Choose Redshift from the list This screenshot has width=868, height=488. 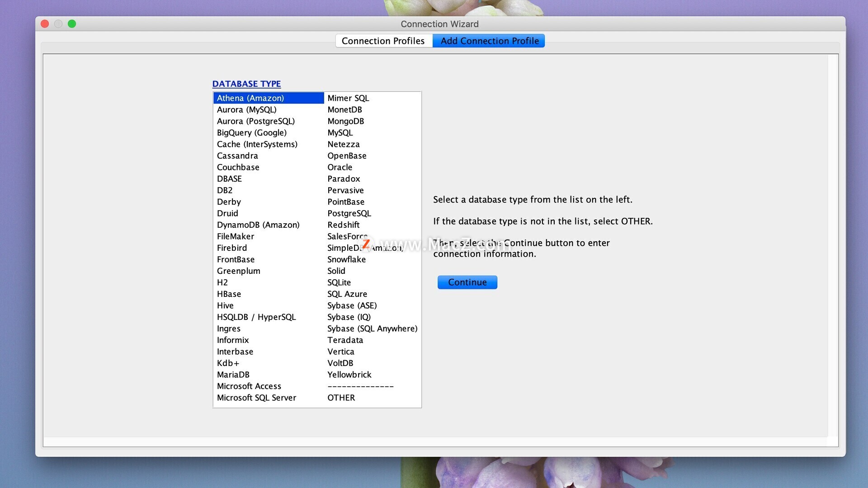[373, 225]
